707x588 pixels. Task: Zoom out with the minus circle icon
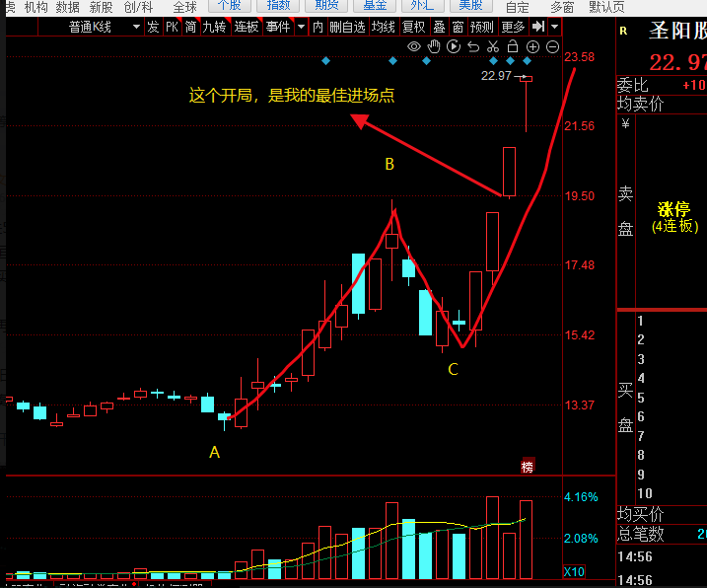pos(552,46)
